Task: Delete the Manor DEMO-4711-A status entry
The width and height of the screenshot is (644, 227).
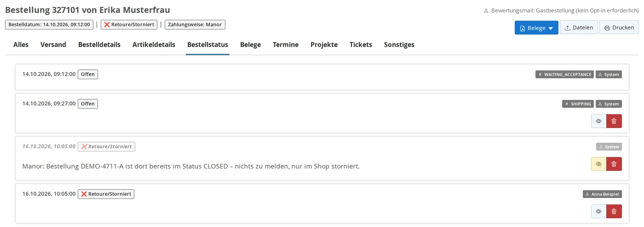Action: click(614, 164)
